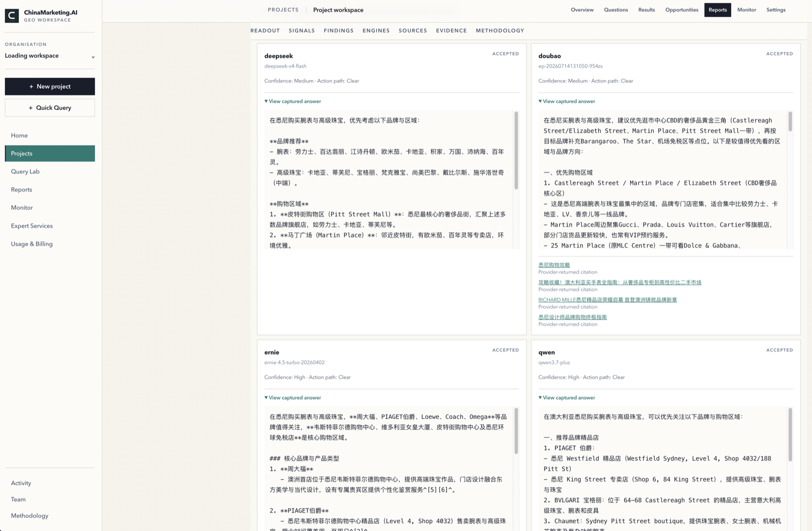Viewport: 812px width, 531px height.
Task: Open 悉尼设计师品牌购物终极指南 citation link
Action: [x=572, y=317]
